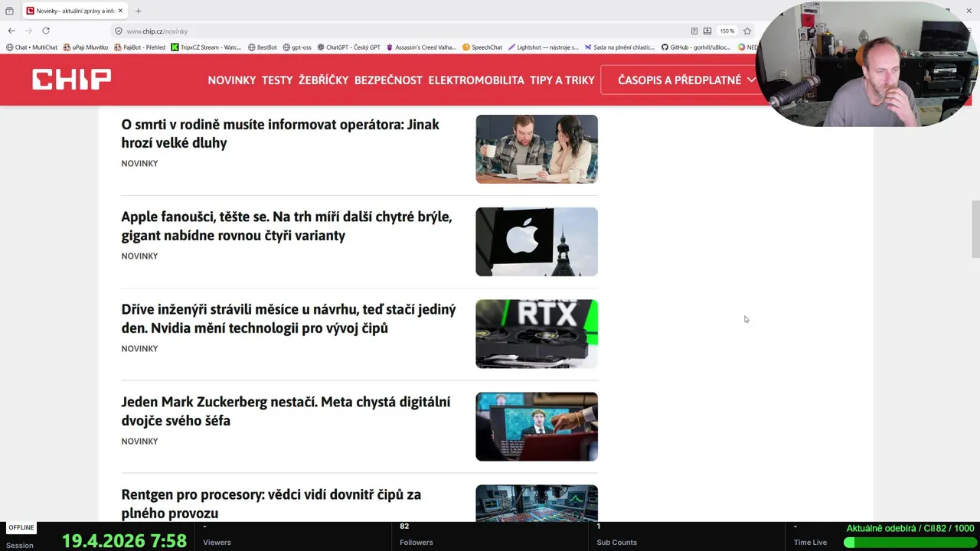Click the page vertical scrollbar thumb

tap(975, 230)
